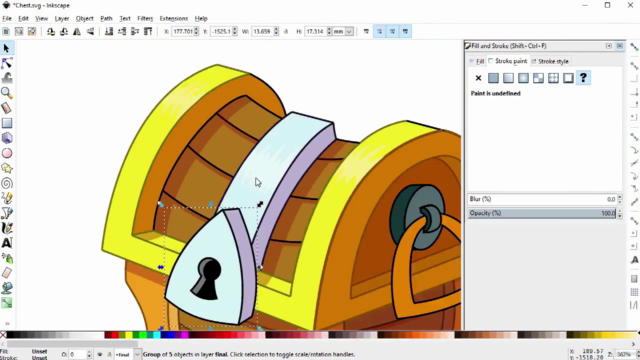Choose Unknown paint question-mark button

pyautogui.click(x=583, y=78)
